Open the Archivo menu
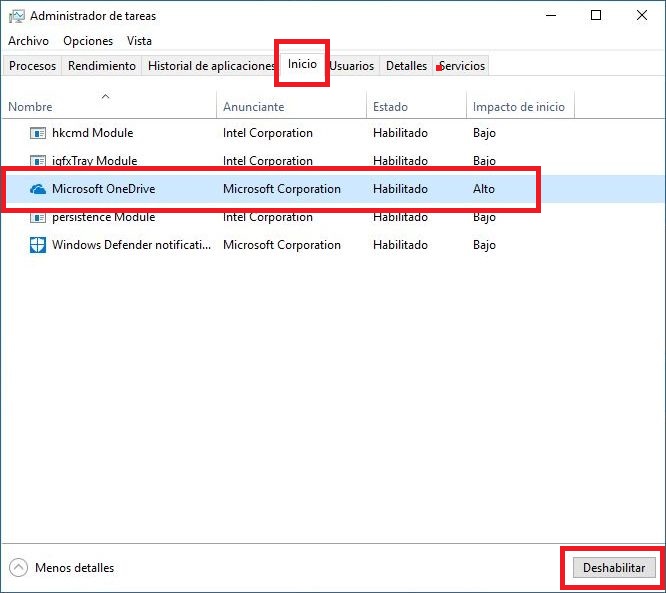This screenshot has width=666, height=593. click(x=28, y=41)
